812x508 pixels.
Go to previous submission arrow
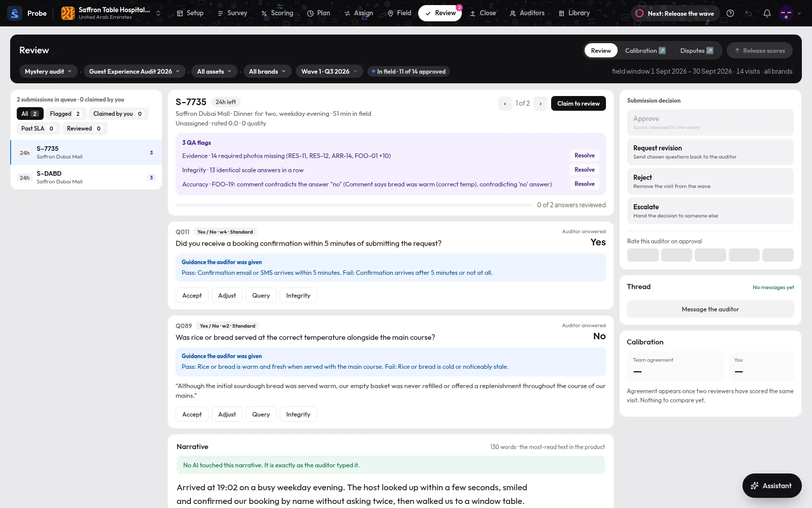tap(505, 104)
